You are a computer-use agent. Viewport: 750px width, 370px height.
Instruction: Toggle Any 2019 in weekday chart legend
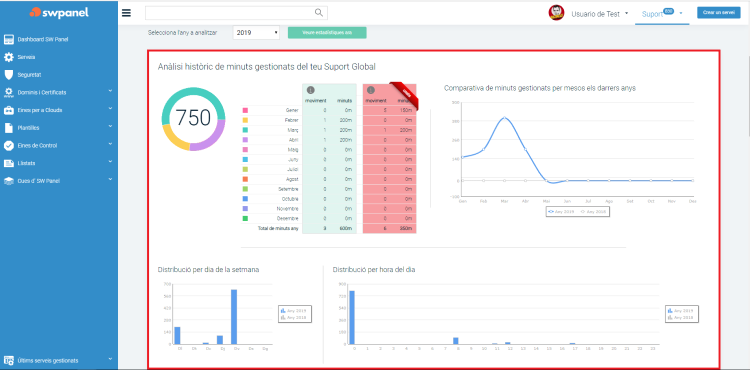click(295, 311)
